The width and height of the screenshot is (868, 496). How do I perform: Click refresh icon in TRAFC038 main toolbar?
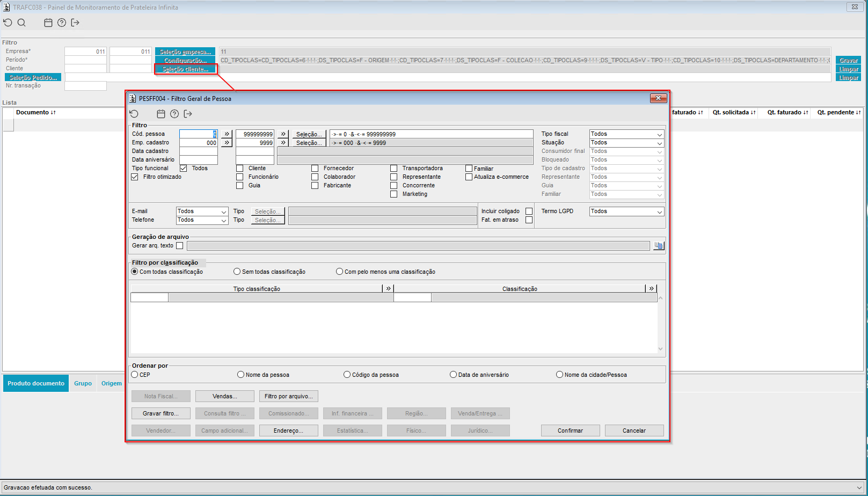(x=8, y=23)
